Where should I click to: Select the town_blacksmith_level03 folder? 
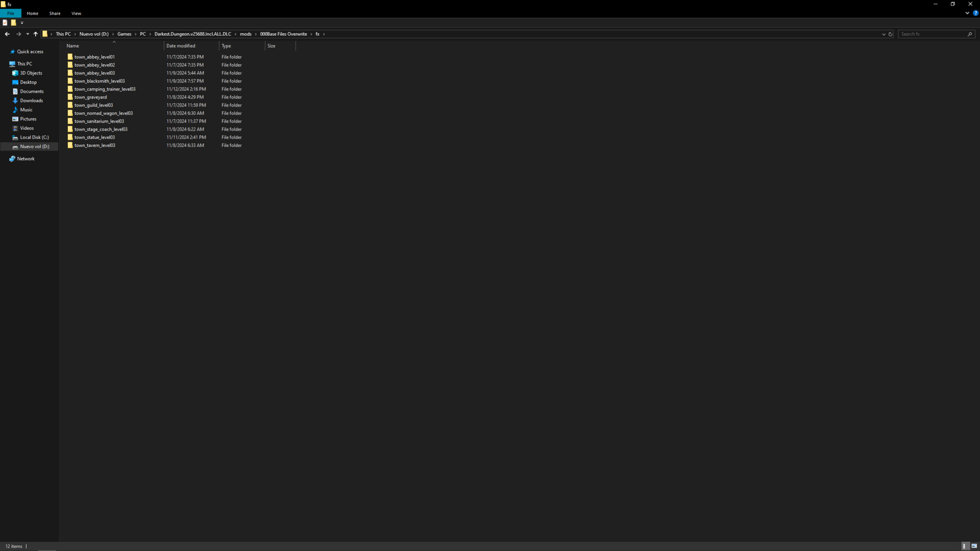click(100, 81)
